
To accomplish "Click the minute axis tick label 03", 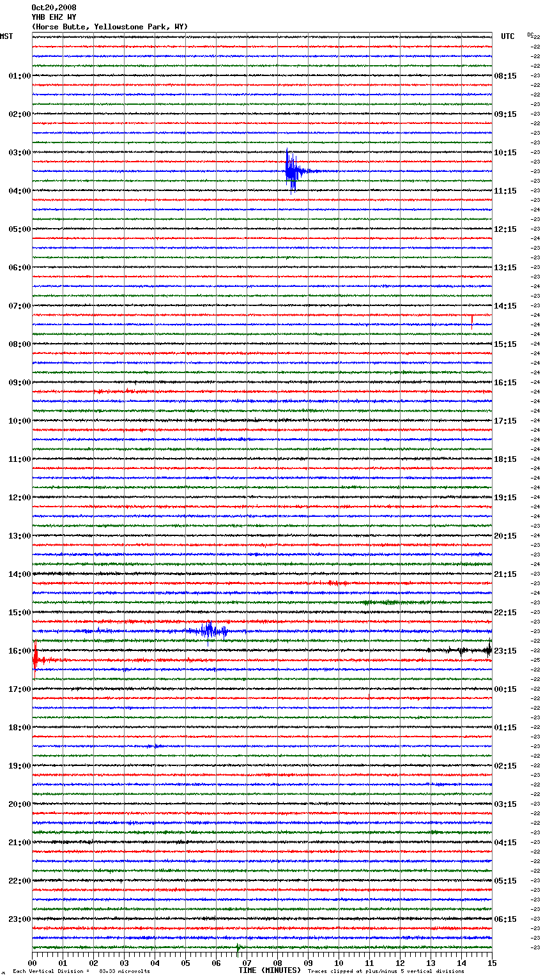I will click(124, 963).
